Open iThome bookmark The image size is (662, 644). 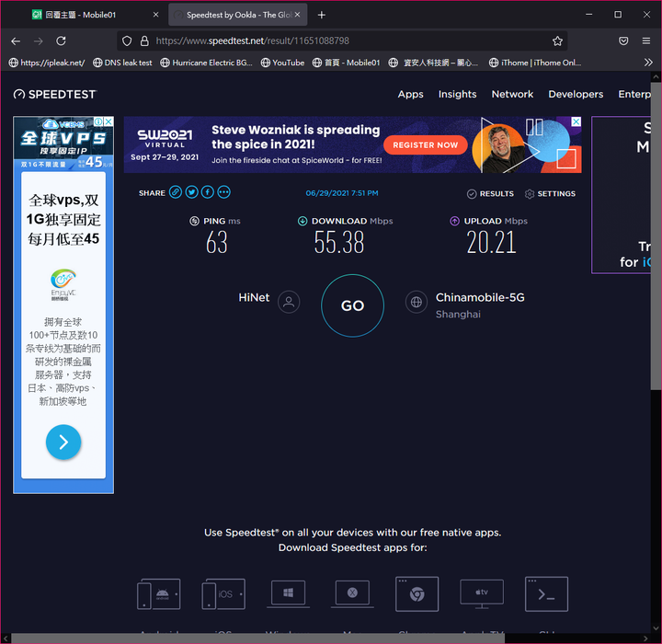535,63
